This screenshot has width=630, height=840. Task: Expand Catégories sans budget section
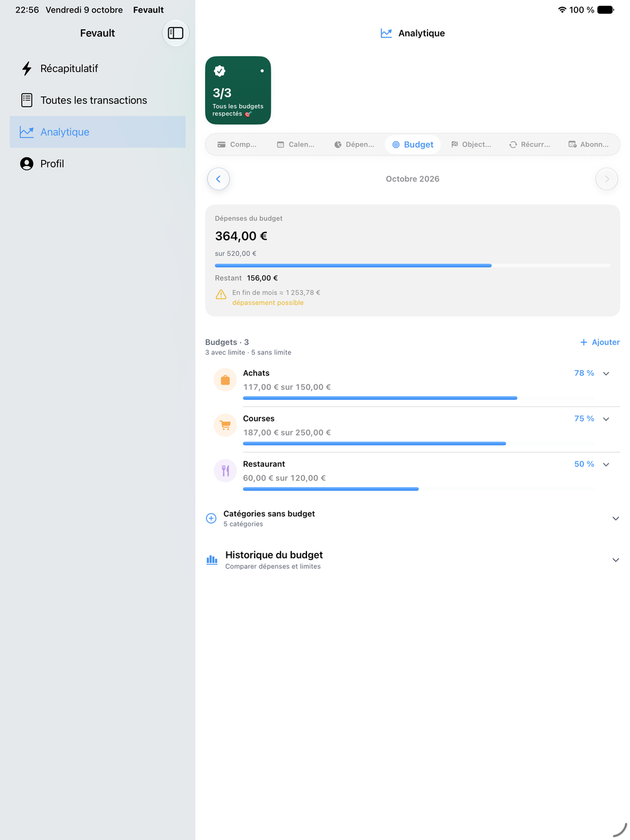[x=615, y=518]
